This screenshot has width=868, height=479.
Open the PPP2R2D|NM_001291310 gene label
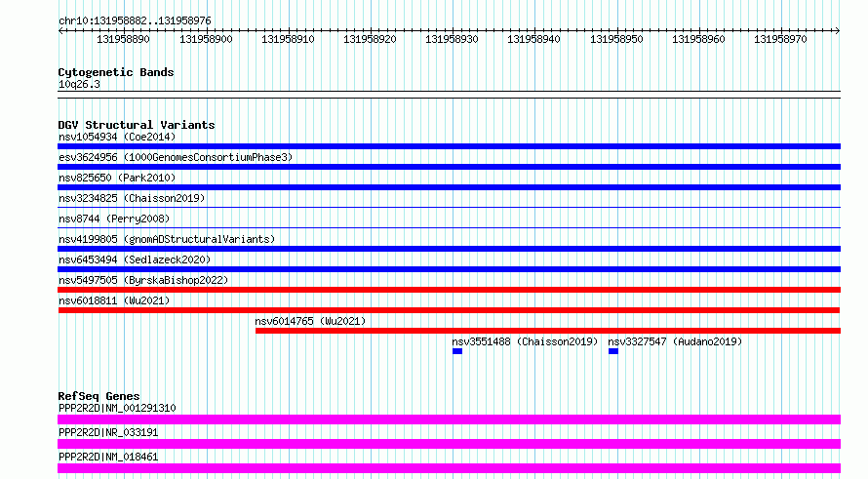coord(117,408)
